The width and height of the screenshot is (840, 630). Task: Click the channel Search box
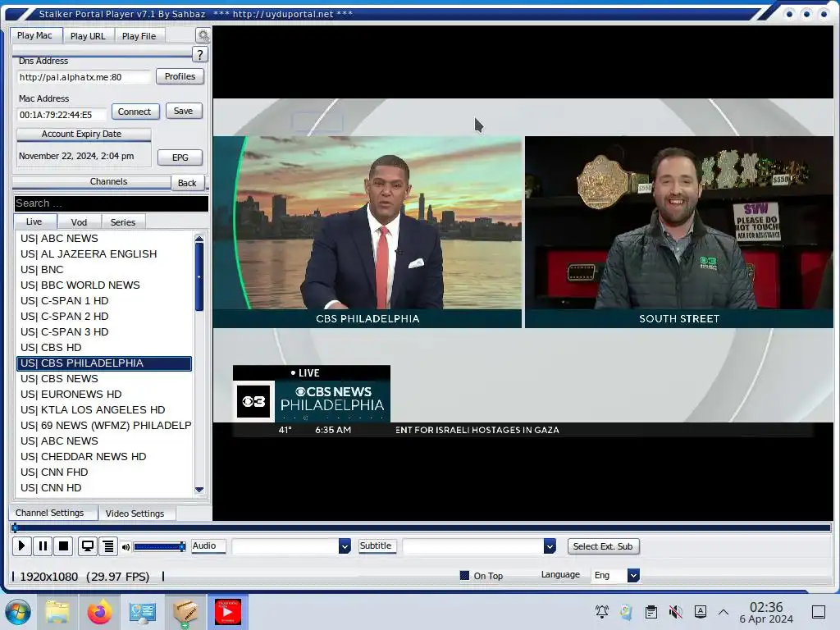112,203
